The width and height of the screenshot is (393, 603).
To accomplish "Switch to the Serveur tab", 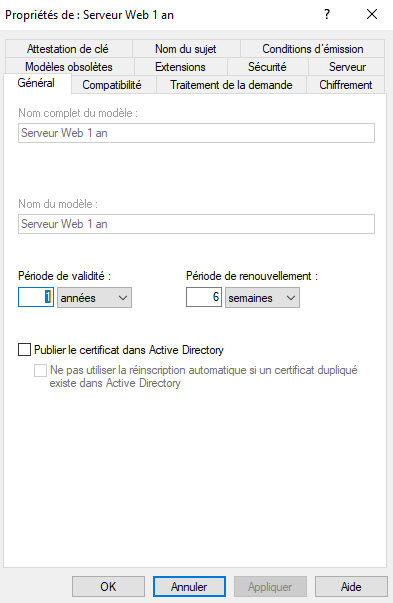I will [347, 67].
